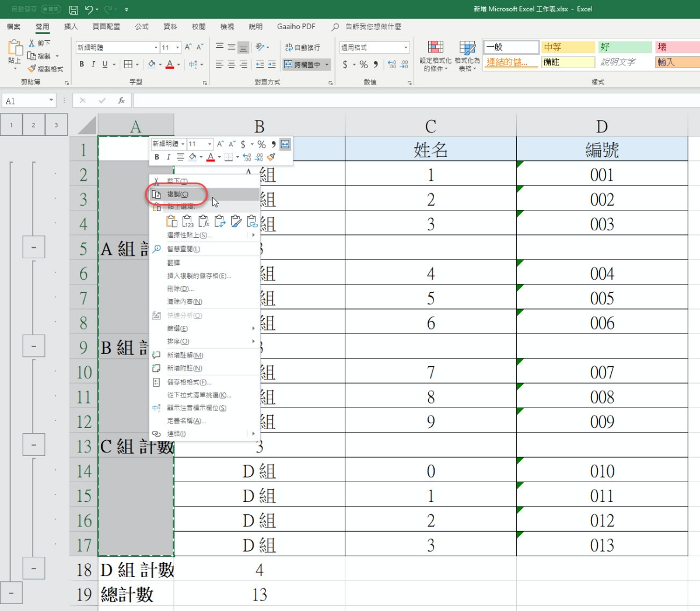The height and width of the screenshot is (611, 700).
Task: Toggle the AutoSave (自動儲存) switch
Action: point(50,9)
